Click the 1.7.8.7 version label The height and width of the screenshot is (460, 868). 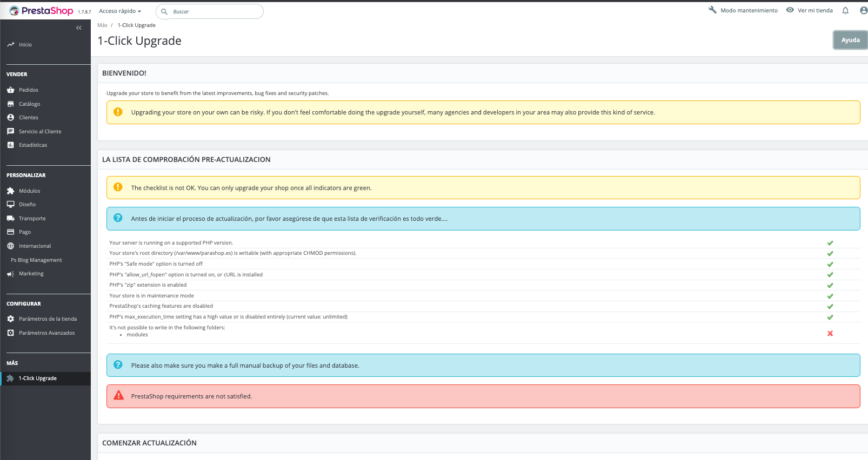(84, 12)
